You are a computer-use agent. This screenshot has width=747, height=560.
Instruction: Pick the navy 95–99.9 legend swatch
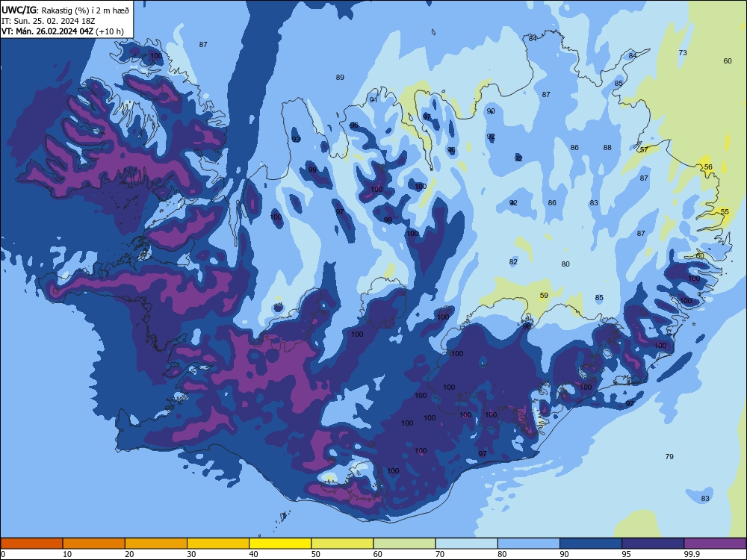click(653, 544)
